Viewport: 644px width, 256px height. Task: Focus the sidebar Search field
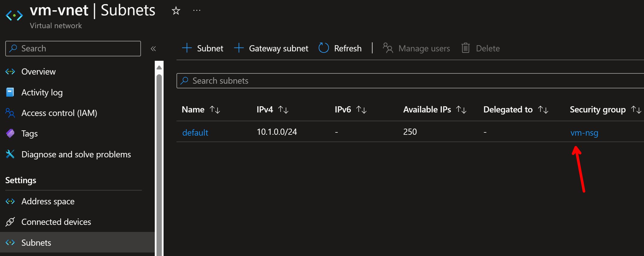pyautogui.click(x=73, y=48)
